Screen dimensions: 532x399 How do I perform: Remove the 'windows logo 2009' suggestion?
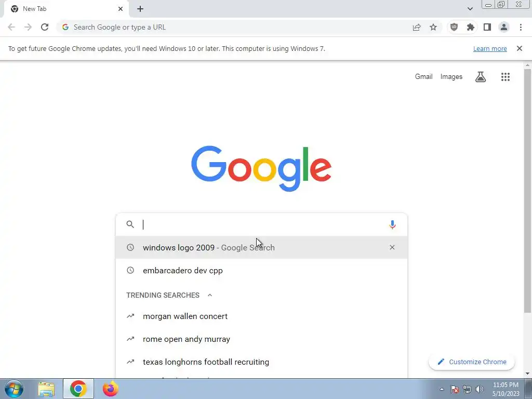(392, 247)
